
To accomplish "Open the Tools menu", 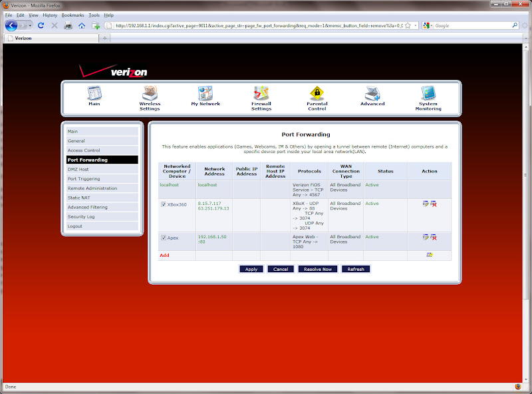I will coord(94,15).
